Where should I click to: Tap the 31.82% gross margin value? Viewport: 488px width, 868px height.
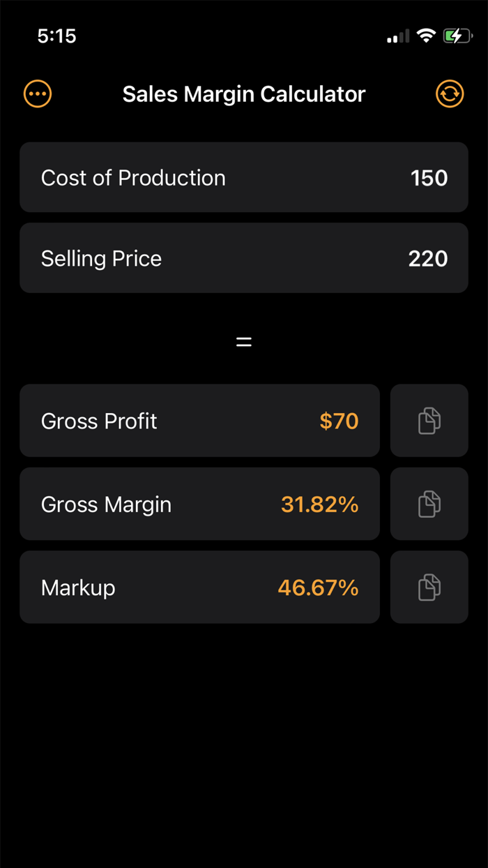319,504
